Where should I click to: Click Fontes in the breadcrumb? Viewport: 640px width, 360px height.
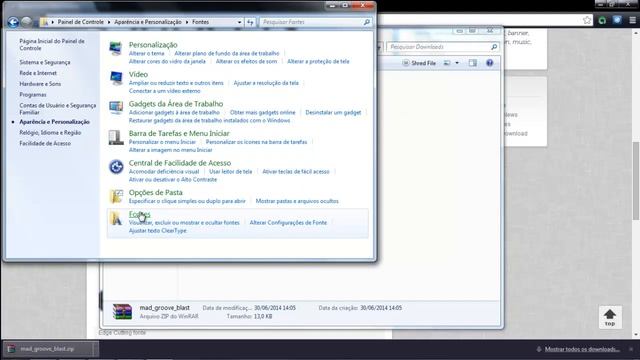pos(200,22)
